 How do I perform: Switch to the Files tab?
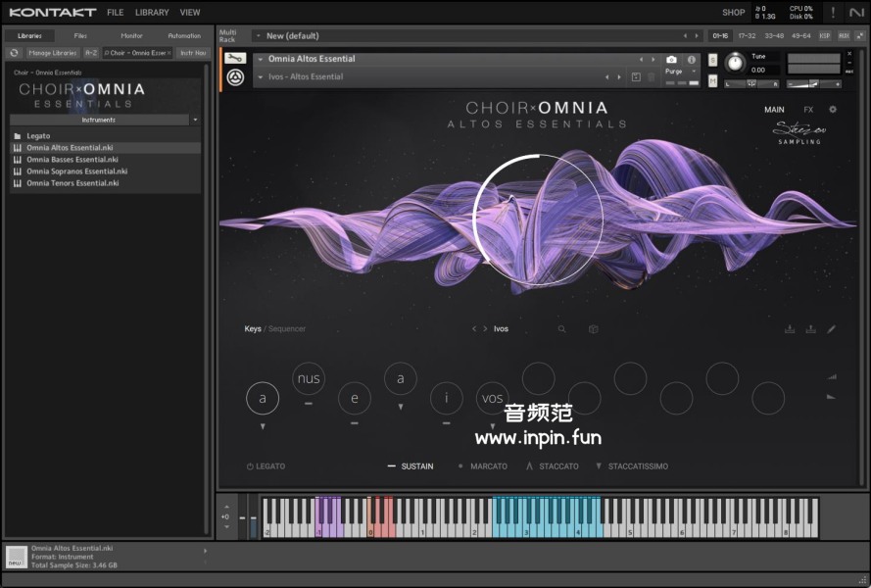80,35
